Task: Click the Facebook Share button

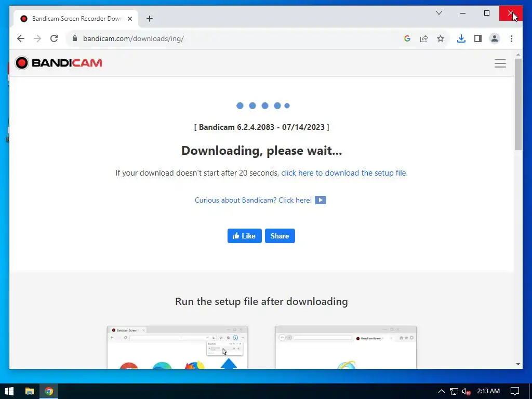Action: [280, 236]
